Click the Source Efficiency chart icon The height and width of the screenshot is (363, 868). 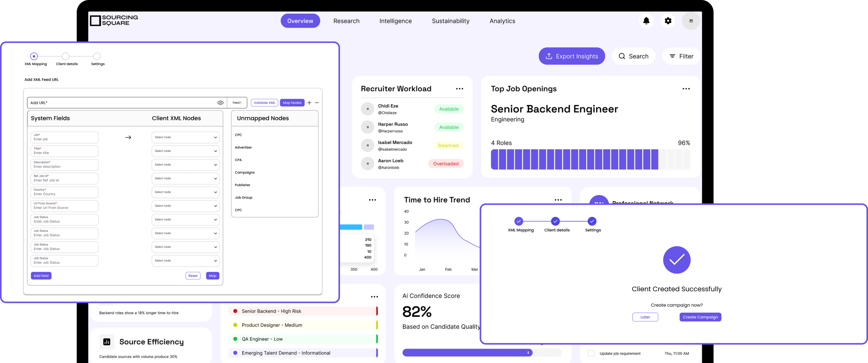107,342
